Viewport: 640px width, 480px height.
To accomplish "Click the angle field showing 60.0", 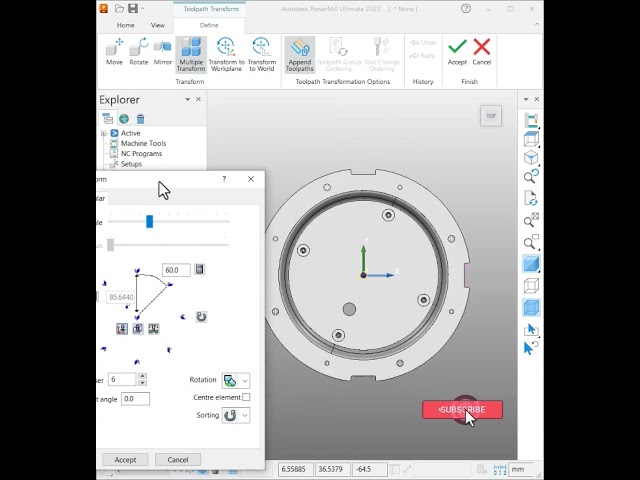I will (176, 270).
